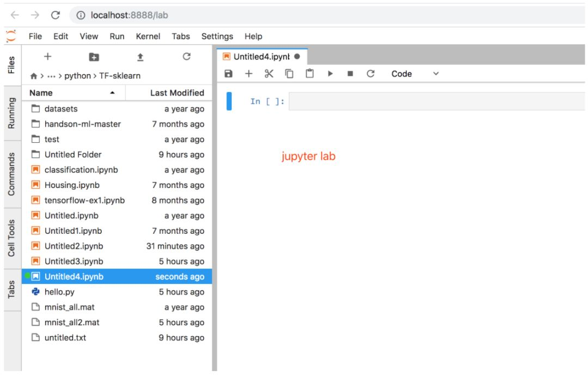Open the Tabs menu
The width and height of the screenshot is (588, 382).
click(181, 37)
